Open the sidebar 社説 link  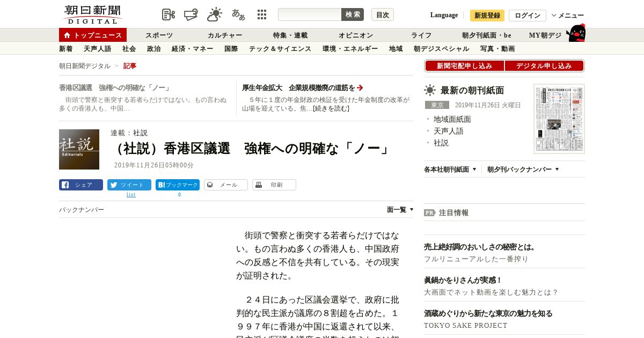point(441,143)
